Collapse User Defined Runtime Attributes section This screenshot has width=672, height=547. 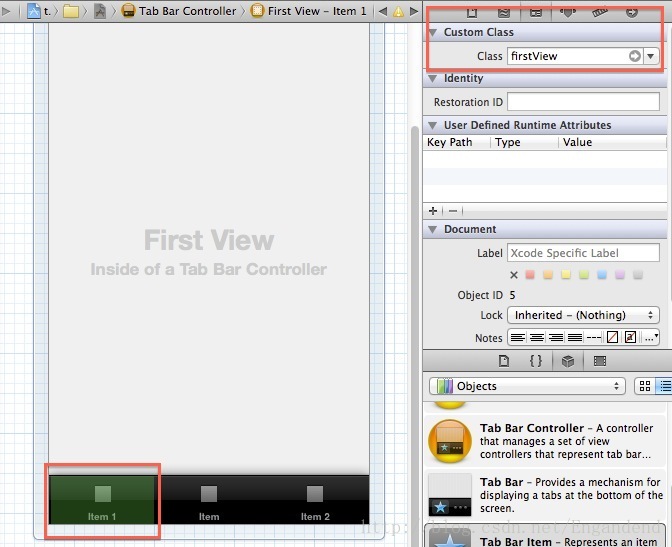pyautogui.click(x=433, y=125)
